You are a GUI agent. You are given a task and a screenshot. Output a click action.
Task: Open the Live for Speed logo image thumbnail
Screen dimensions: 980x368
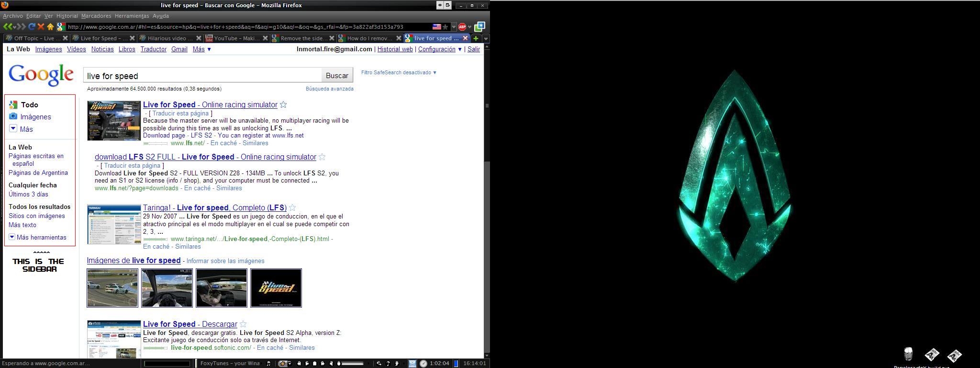[276, 288]
